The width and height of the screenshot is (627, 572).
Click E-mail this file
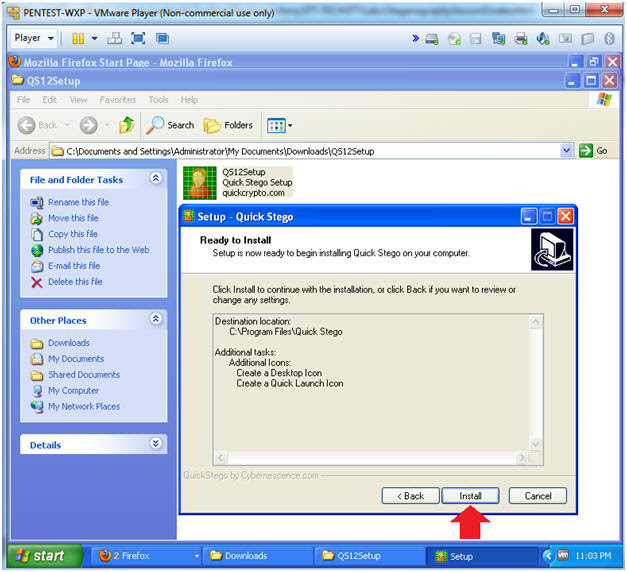pos(74,266)
